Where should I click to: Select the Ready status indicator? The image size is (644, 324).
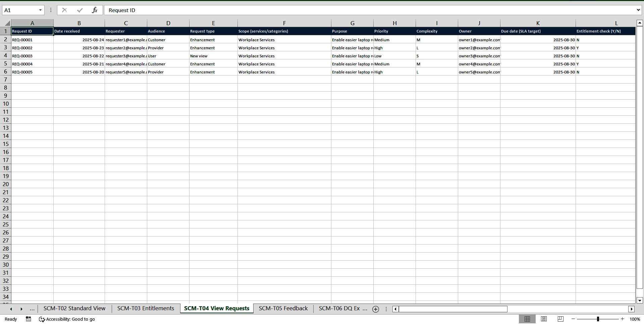11,319
